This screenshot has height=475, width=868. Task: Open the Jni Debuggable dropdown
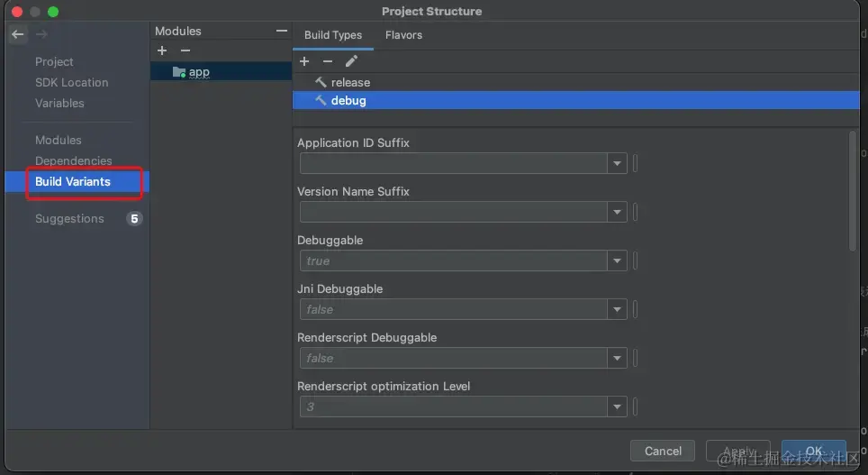click(617, 309)
